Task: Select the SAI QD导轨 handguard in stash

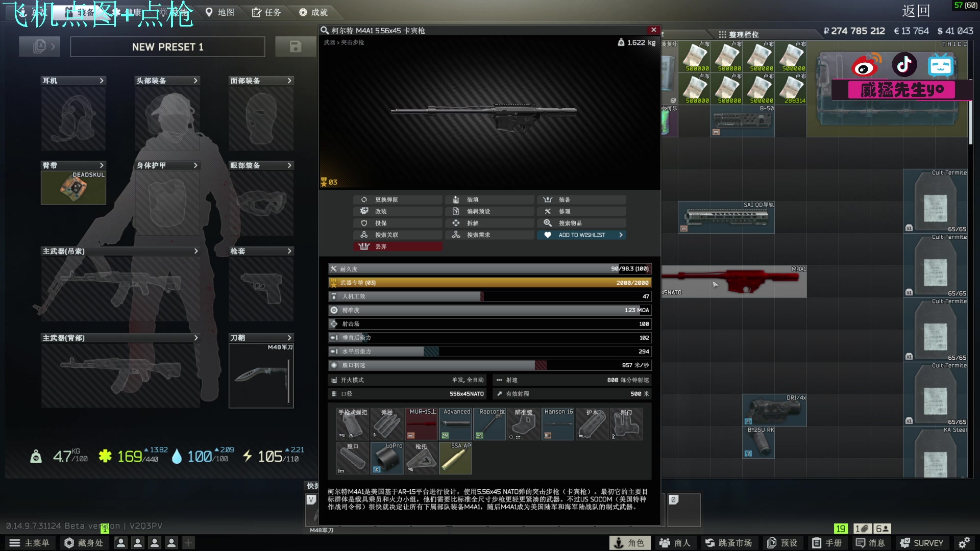Action: 726,217
